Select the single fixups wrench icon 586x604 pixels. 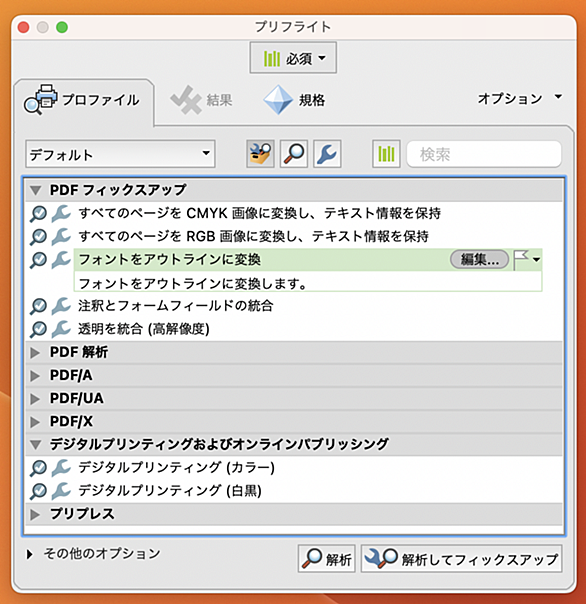(327, 154)
